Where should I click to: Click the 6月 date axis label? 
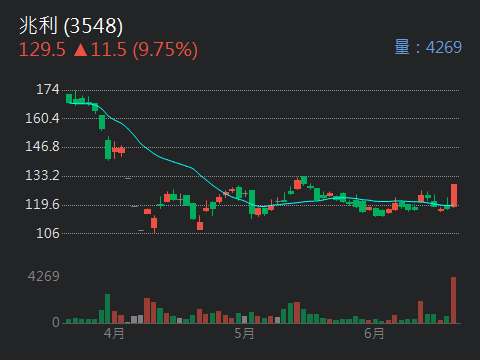click(x=374, y=333)
